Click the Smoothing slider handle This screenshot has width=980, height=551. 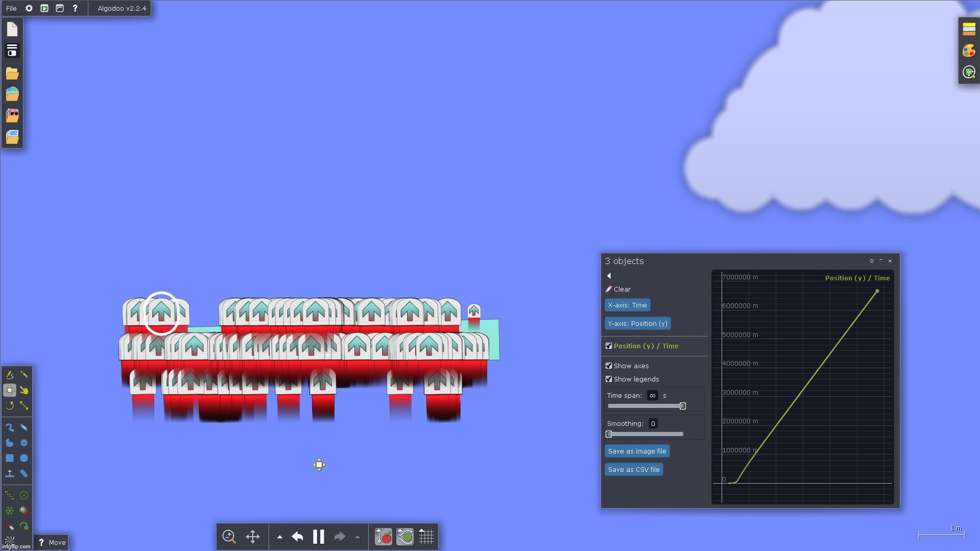coord(609,434)
